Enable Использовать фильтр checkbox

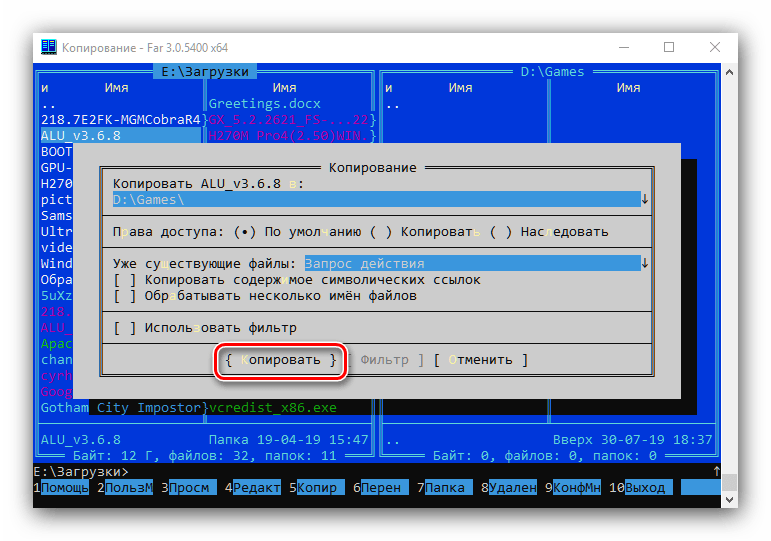pyautogui.click(x=205, y=328)
